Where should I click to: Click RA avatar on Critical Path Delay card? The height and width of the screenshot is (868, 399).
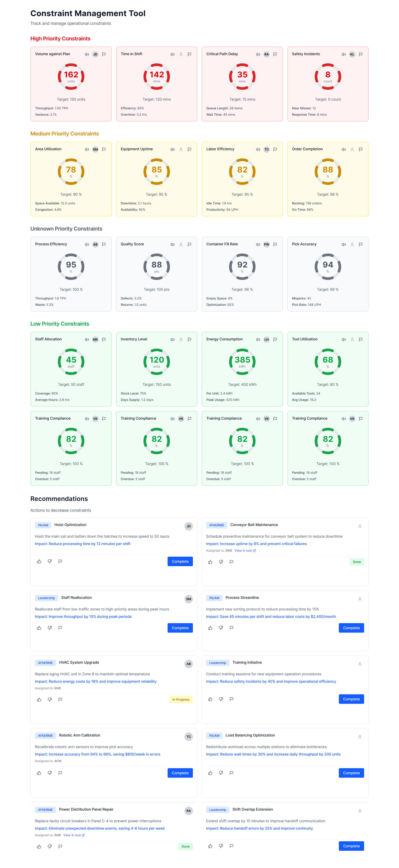tap(266, 54)
